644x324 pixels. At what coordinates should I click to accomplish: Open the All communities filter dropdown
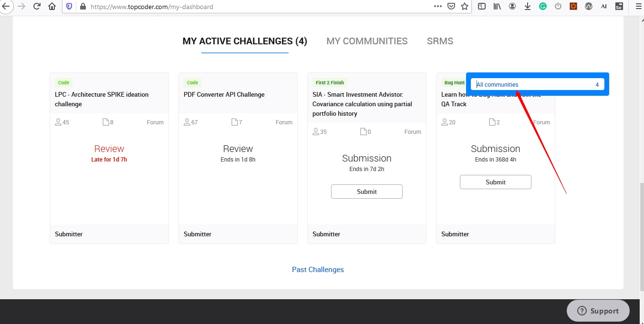(x=538, y=84)
